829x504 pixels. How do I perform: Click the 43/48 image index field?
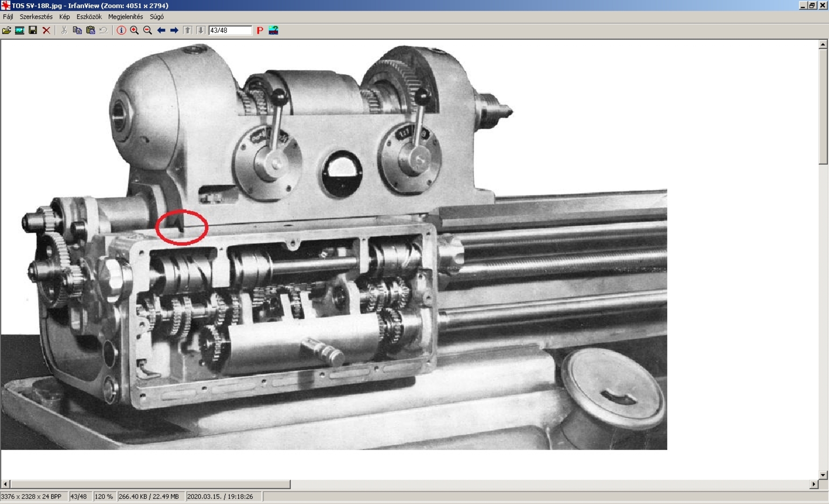click(x=230, y=30)
